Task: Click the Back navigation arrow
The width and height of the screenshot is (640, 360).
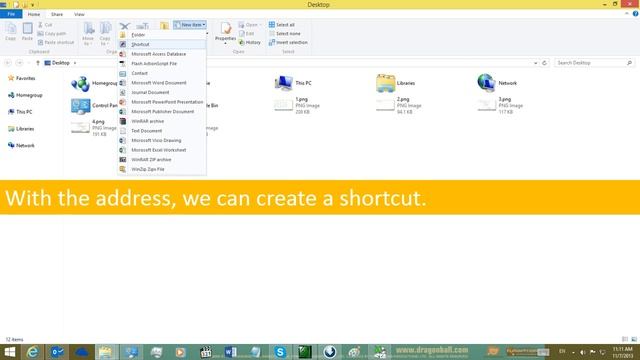Action: pyautogui.click(x=8, y=63)
